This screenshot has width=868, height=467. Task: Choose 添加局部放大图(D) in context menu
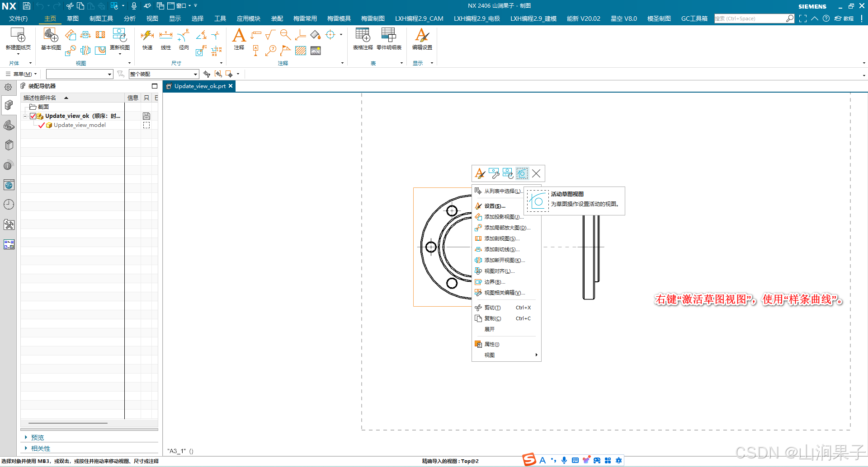click(x=505, y=228)
